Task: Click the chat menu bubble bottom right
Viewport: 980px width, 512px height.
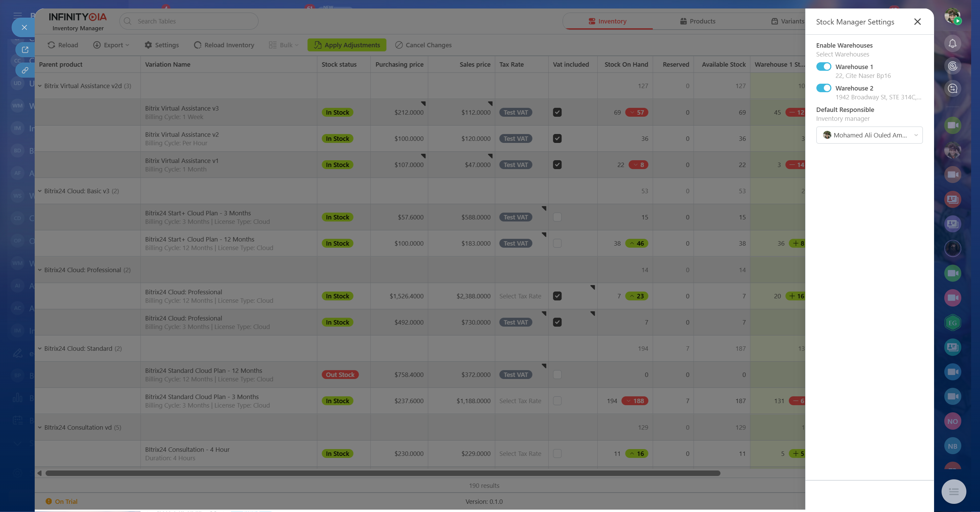Action: tap(953, 492)
